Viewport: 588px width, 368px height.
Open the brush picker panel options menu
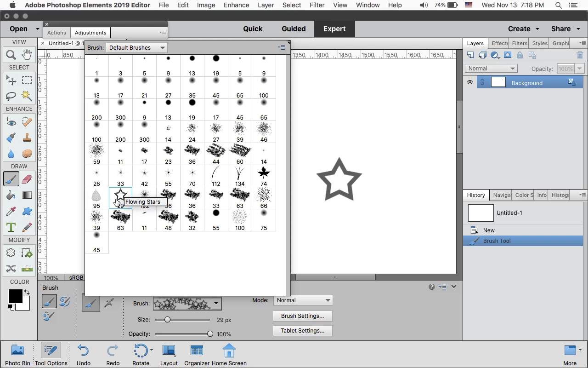pos(282,47)
